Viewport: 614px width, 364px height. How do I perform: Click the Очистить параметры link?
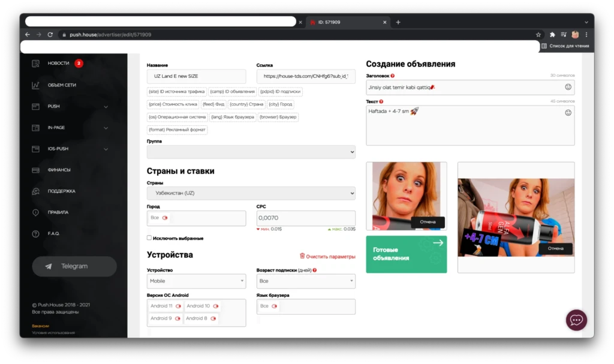[x=327, y=256]
